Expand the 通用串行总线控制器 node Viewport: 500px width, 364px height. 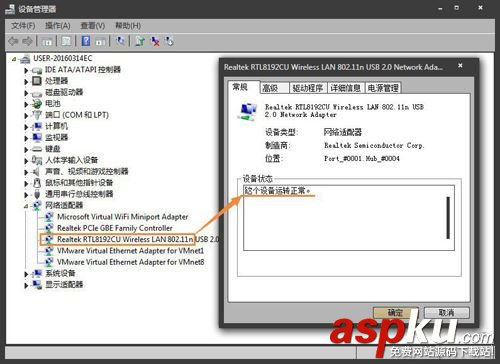pyautogui.click(x=26, y=194)
